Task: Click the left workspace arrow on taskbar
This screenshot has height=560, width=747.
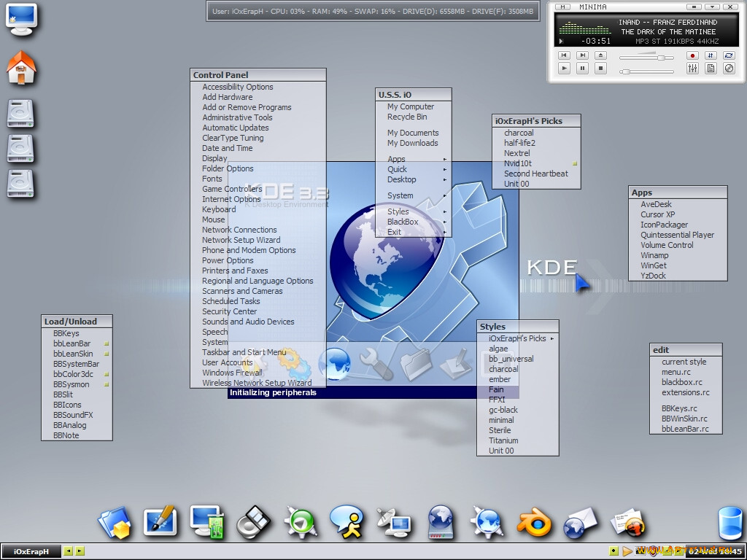Action: tap(68, 551)
